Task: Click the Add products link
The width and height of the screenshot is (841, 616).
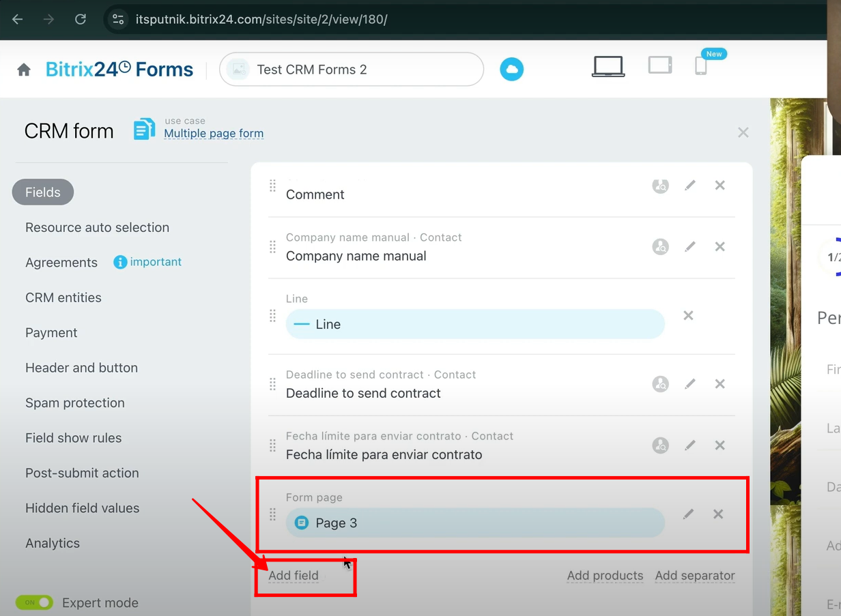Action: click(x=605, y=576)
